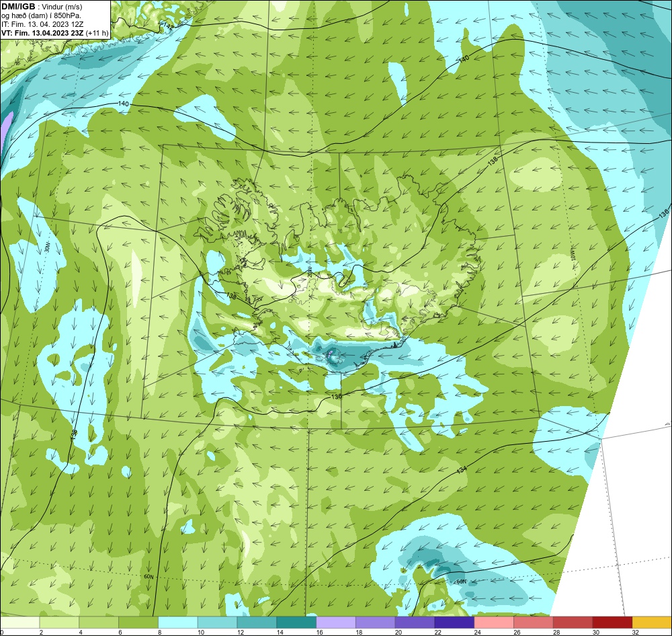
Task: Click the legend tick value '2'
Action: [x=41, y=632]
